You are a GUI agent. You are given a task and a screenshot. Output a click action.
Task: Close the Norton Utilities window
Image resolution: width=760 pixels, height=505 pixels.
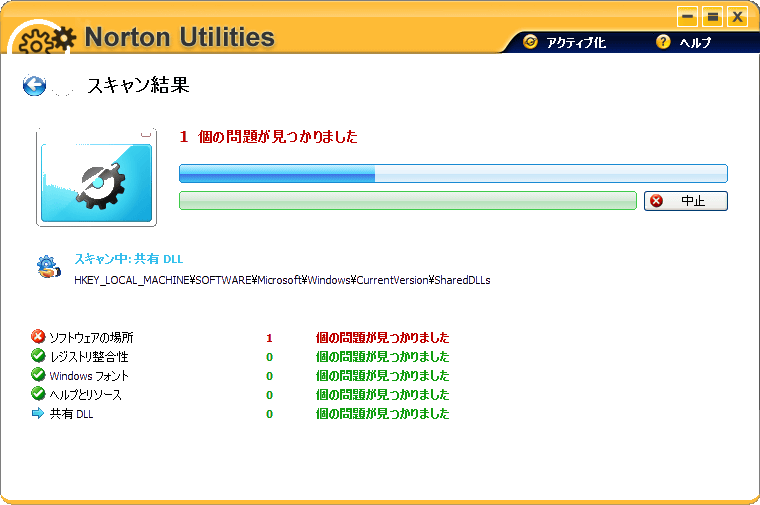click(x=737, y=16)
